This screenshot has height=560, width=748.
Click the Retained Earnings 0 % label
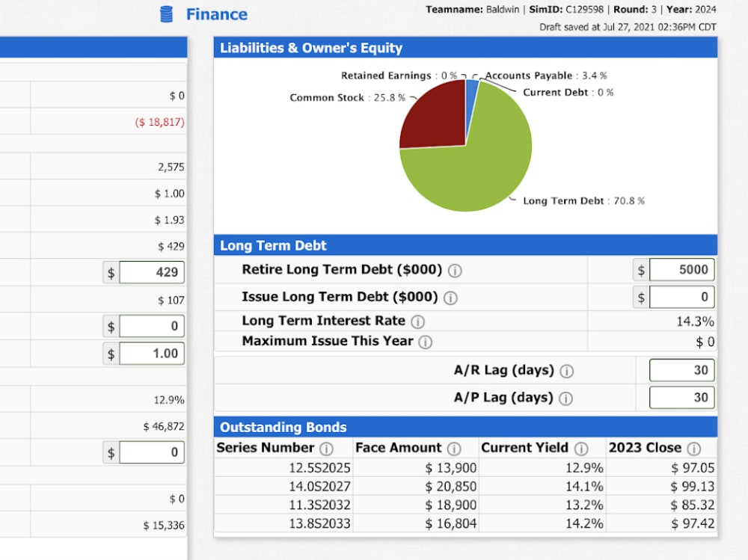399,76
